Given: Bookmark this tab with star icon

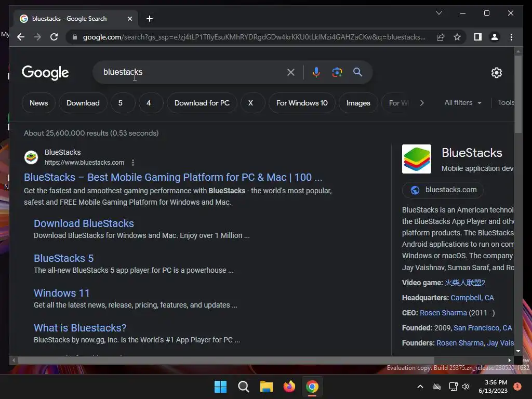Looking at the screenshot, I should (457, 37).
